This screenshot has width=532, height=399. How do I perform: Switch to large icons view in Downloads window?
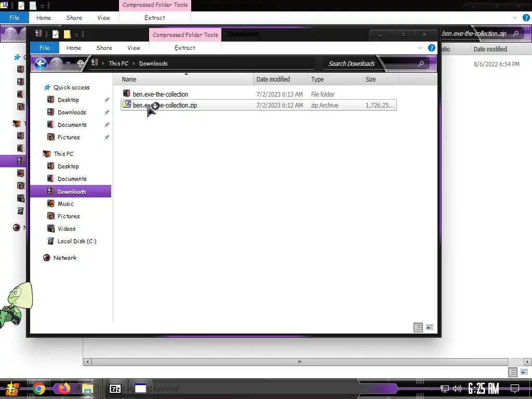point(430,327)
